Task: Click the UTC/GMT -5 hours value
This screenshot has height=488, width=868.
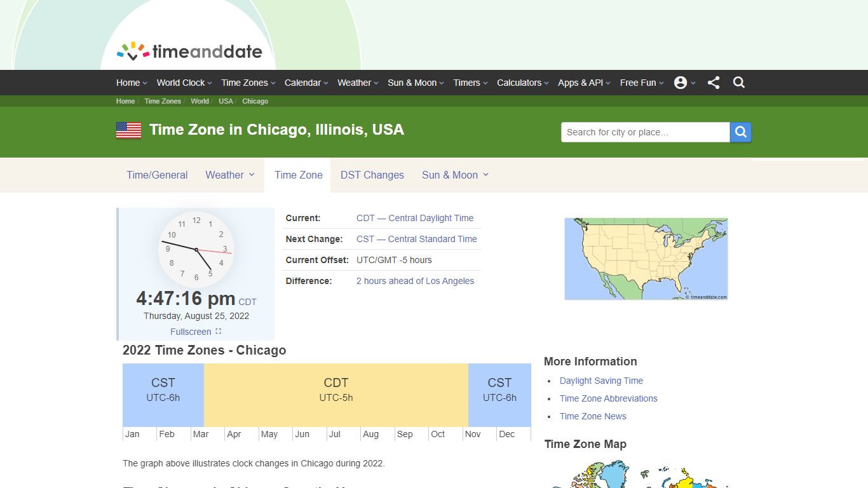Action: (x=394, y=260)
